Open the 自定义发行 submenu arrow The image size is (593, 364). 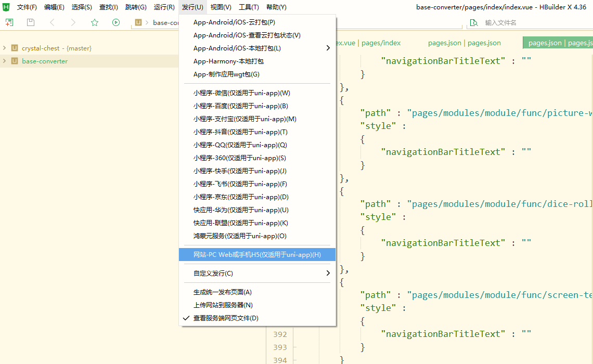(x=328, y=273)
